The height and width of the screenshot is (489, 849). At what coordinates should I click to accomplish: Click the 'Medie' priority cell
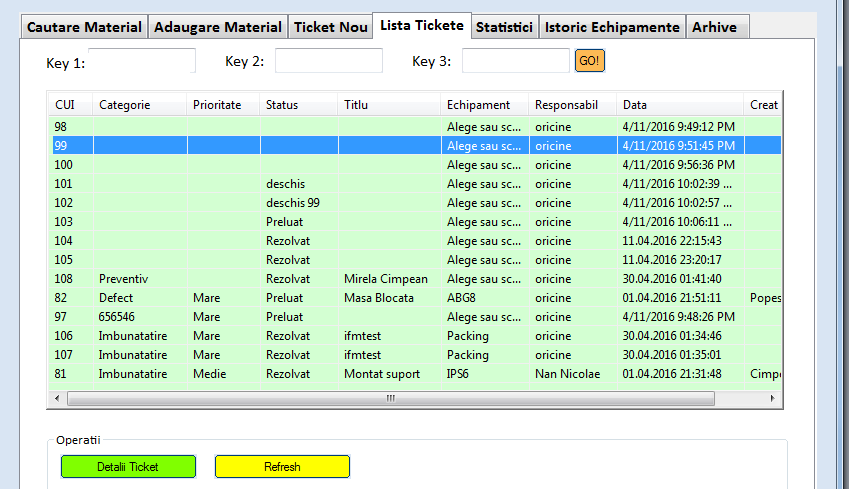(210, 374)
